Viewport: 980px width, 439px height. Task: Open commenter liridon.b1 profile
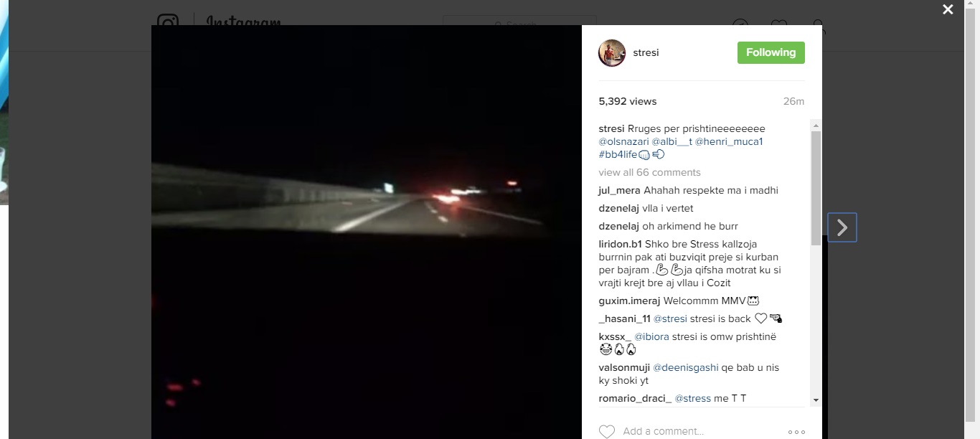(620, 244)
